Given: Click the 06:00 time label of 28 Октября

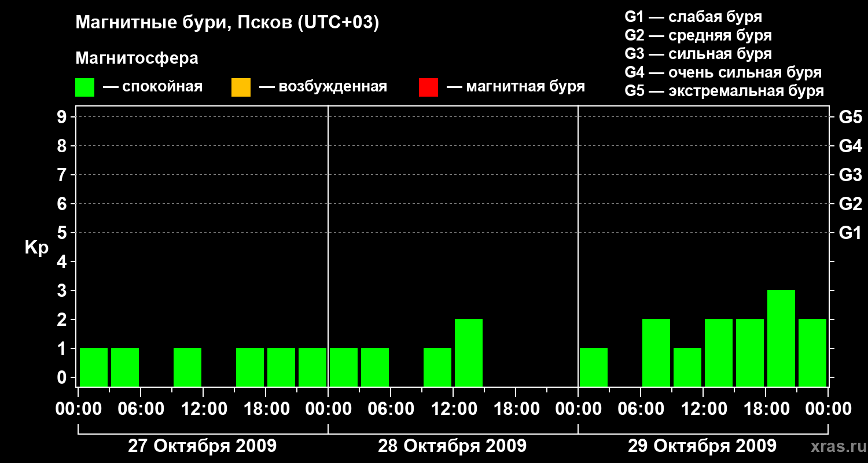Looking at the screenshot, I should (x=391, y=409).
